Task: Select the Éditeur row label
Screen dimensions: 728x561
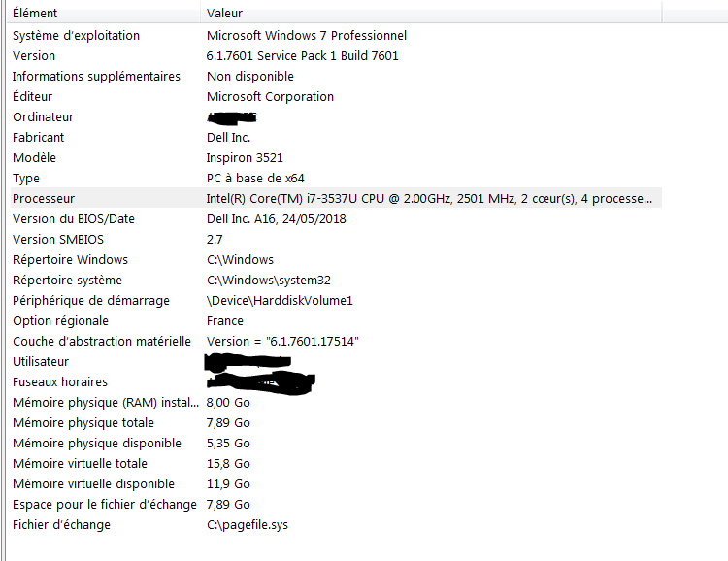Action: (x=32, y=97)
